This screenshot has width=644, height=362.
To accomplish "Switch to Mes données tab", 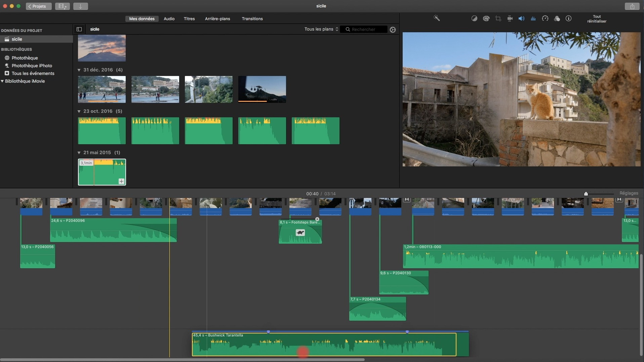I will tap(142, 19).
